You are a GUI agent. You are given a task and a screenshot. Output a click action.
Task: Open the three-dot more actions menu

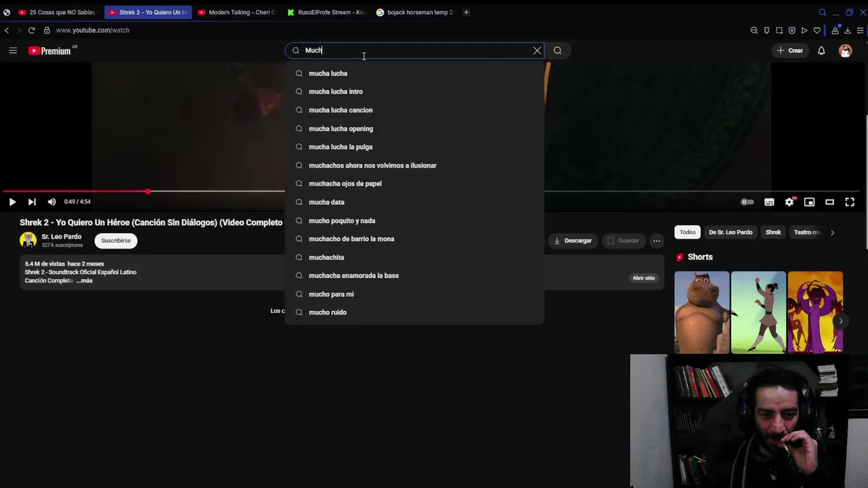point(656,241)
